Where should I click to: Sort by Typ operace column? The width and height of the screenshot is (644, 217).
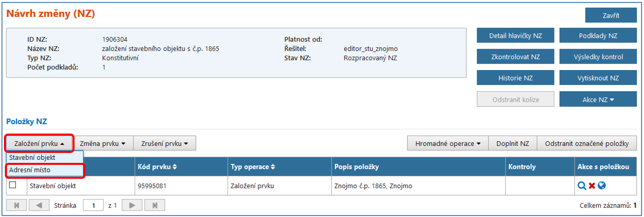click(252, 167)
